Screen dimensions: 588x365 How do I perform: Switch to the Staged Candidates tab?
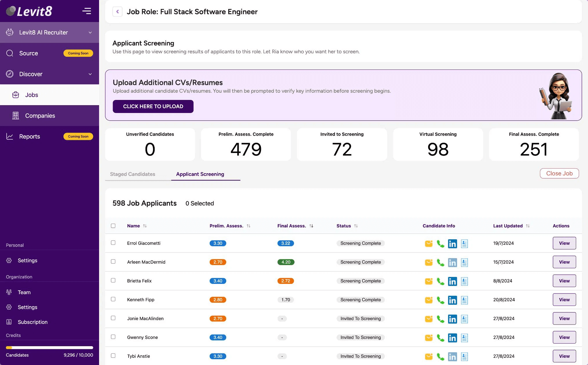[x=133, y=174]
